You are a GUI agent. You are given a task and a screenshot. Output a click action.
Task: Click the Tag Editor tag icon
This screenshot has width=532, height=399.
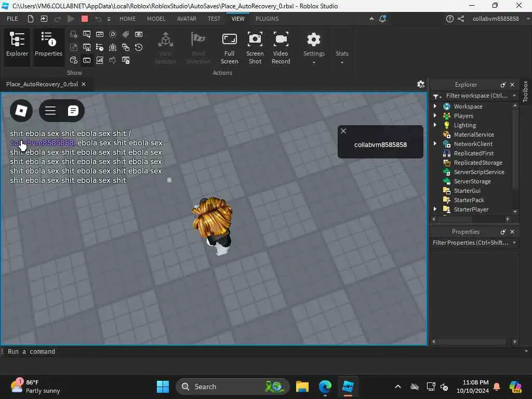[x=126, y=34]
